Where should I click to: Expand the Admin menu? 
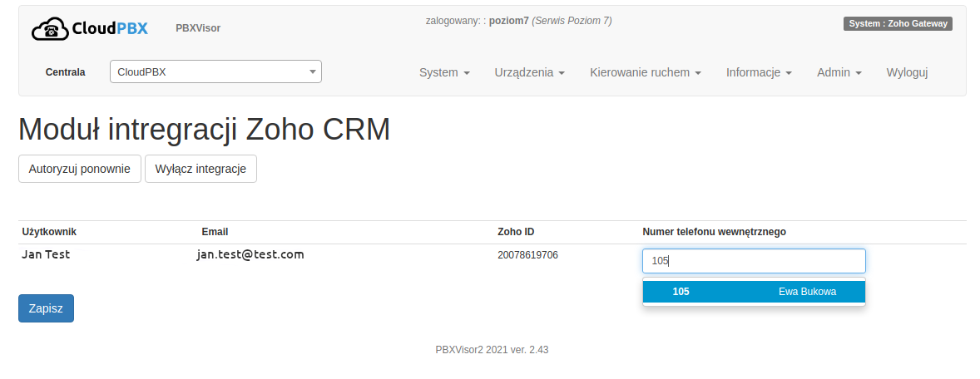[x=839, y=72]
